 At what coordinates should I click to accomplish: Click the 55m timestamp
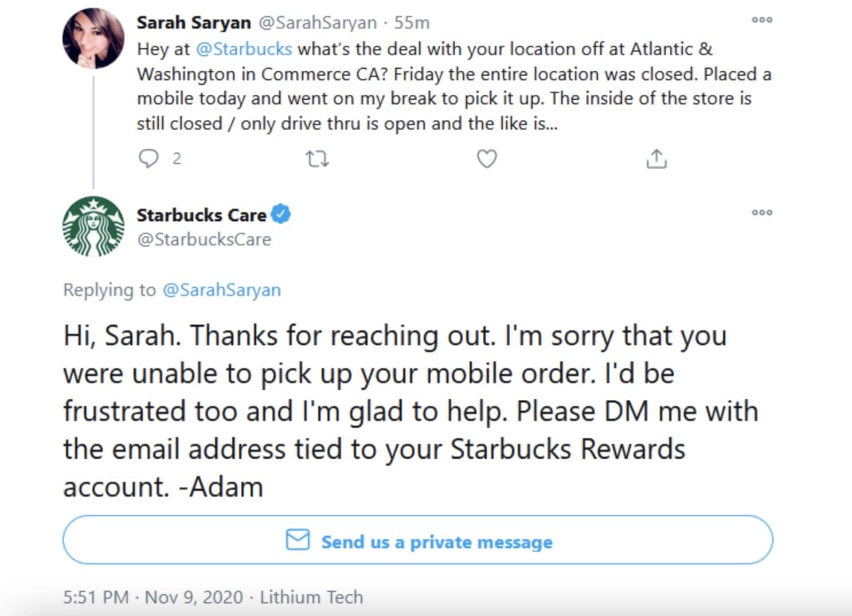click(x=412, y=23)
